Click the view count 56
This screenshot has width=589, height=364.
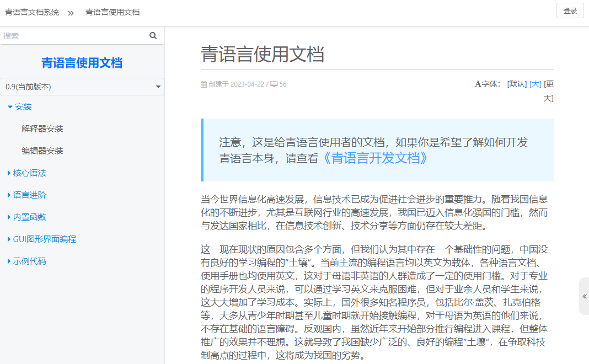pyautogui.click(x=283, y=84)
